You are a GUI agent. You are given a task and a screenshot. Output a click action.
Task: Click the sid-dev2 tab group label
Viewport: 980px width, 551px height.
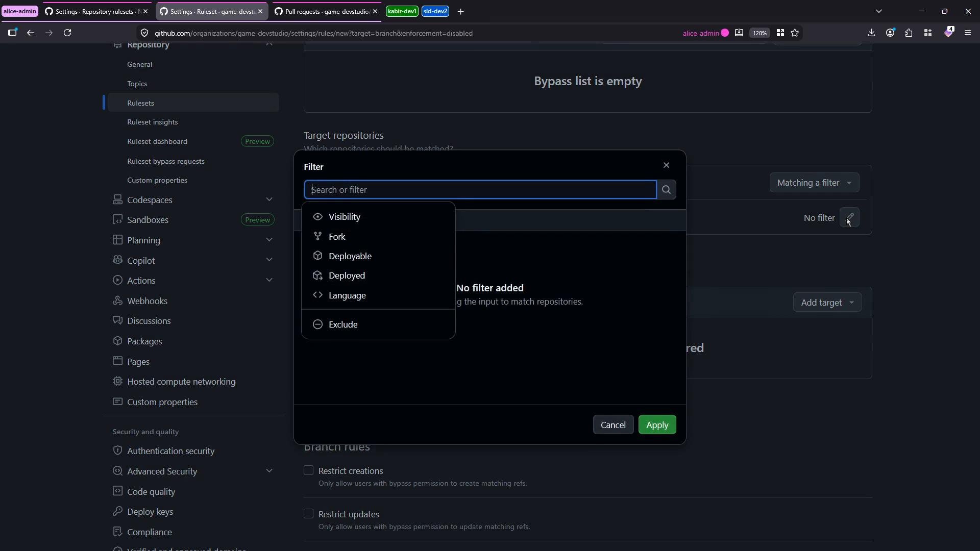pyautogui.click(x=435, y=11)
